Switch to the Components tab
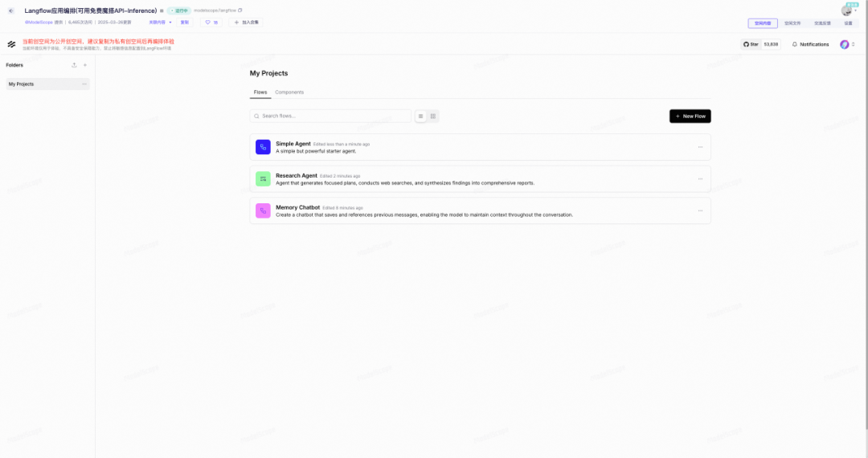 [x=289, y=92]
